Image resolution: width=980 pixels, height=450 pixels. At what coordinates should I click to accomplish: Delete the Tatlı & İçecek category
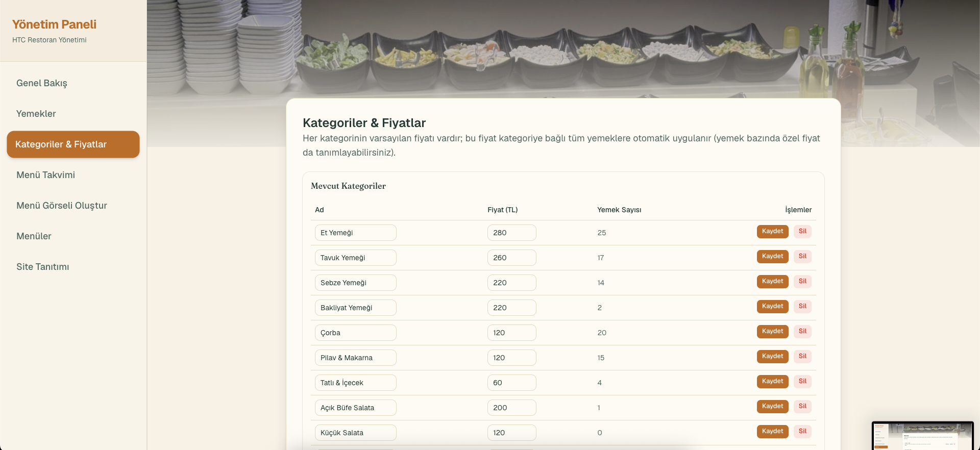(x=802, y=382)
